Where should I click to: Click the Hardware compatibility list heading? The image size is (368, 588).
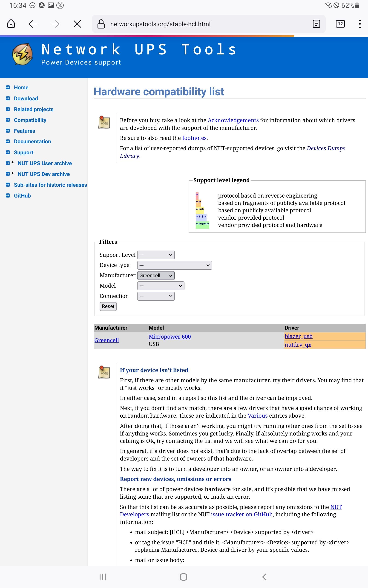[x=159, y=92]
